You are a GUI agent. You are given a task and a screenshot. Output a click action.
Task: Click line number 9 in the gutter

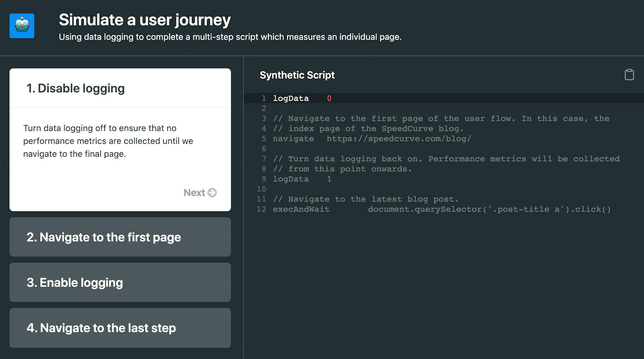click(x=264, y=179)
